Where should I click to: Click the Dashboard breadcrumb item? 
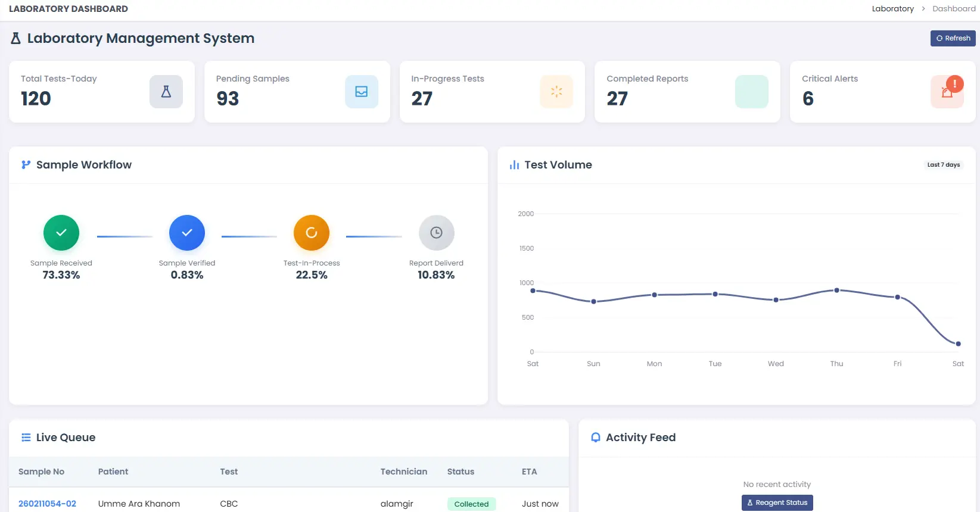(x=954, y=8)
